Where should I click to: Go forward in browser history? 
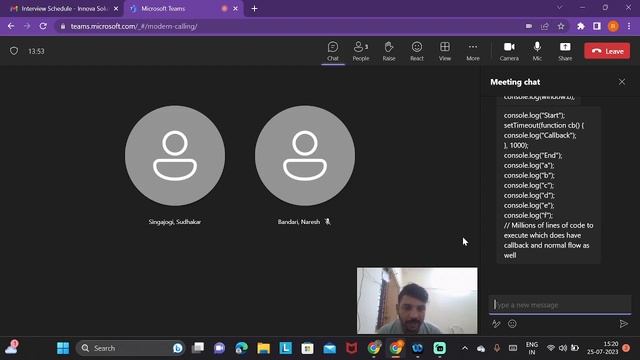click(27, 26)
